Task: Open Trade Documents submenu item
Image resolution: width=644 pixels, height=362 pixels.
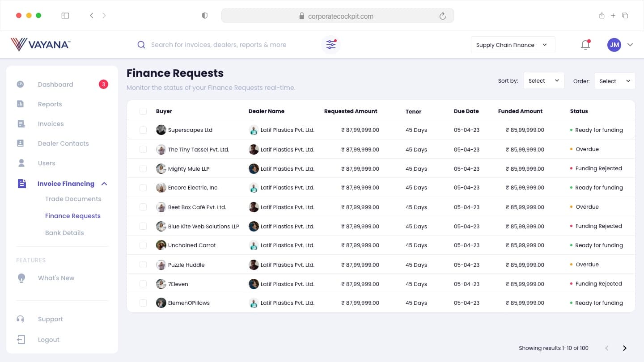Action: tap(73, 199)
